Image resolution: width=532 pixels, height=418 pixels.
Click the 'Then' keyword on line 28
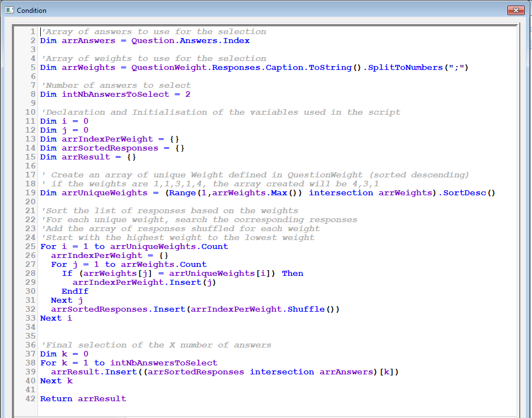293,273
